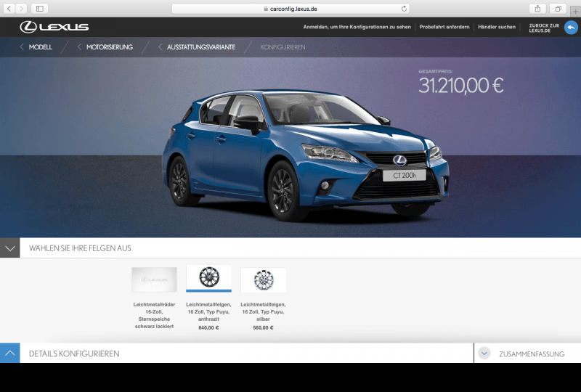Open Zurück zur Lexus.de link

coord(544,28)
